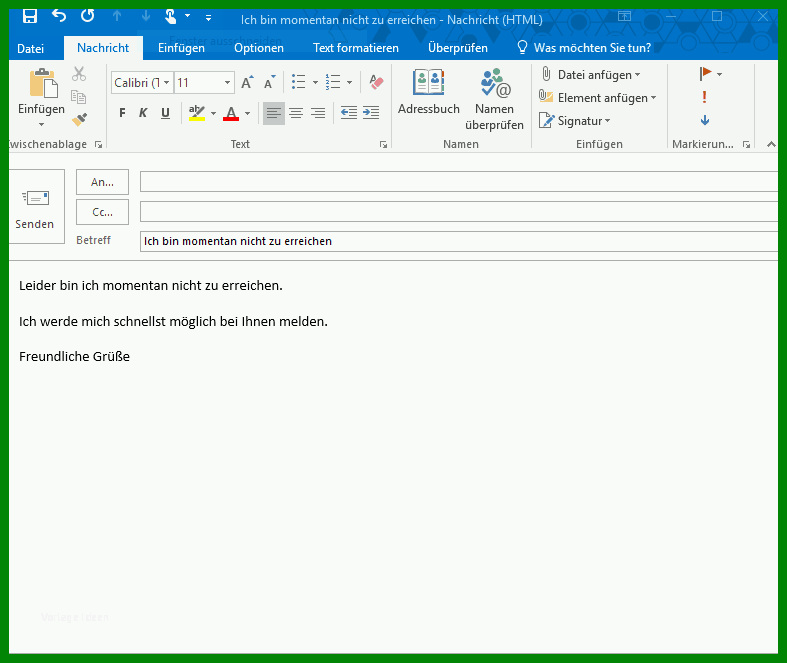The width and height of the screenshot is (787, 663).
Task: Apply yellow text highlight color
Action: click(x=197, y=113)
